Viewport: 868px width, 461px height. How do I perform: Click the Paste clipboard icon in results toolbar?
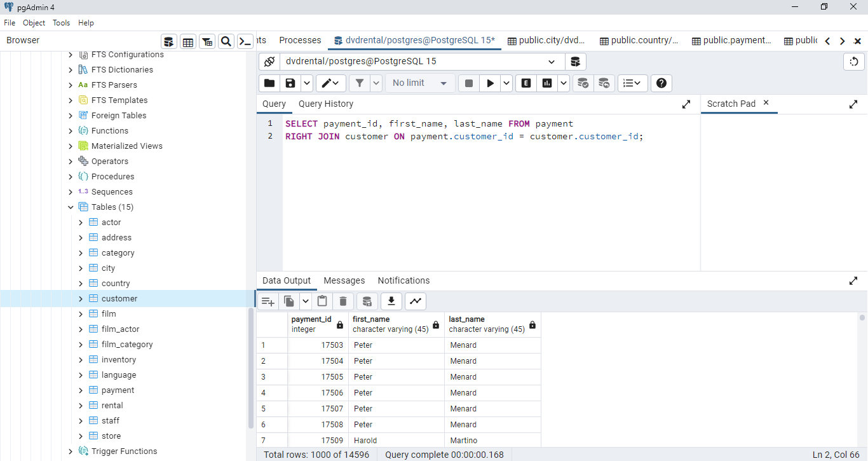pyautogui.click(x=322, y=301)
